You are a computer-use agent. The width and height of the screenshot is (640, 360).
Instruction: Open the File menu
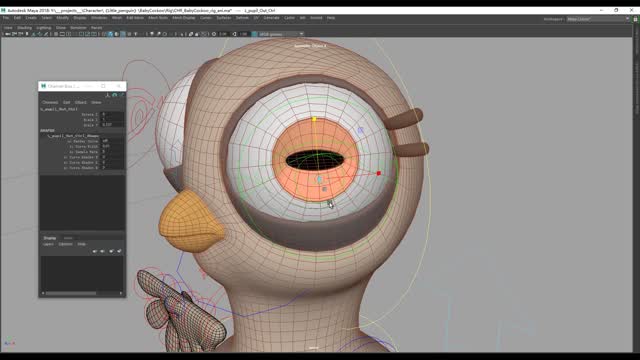point(6,18)
